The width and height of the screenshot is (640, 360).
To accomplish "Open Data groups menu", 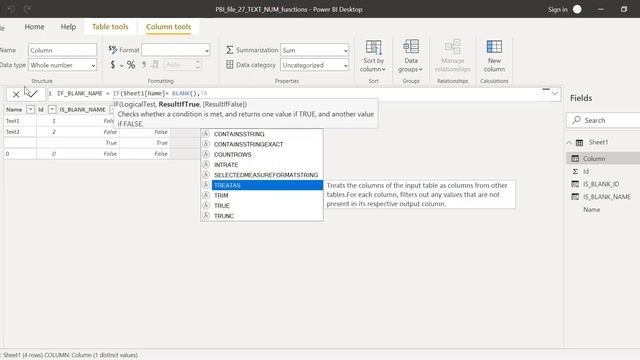I will tap(411, 56).
